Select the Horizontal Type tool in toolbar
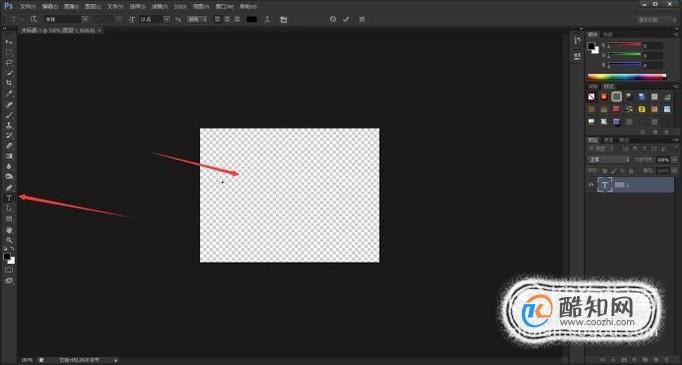The width and height of the screenshot is (682, 365). [9, 198]
